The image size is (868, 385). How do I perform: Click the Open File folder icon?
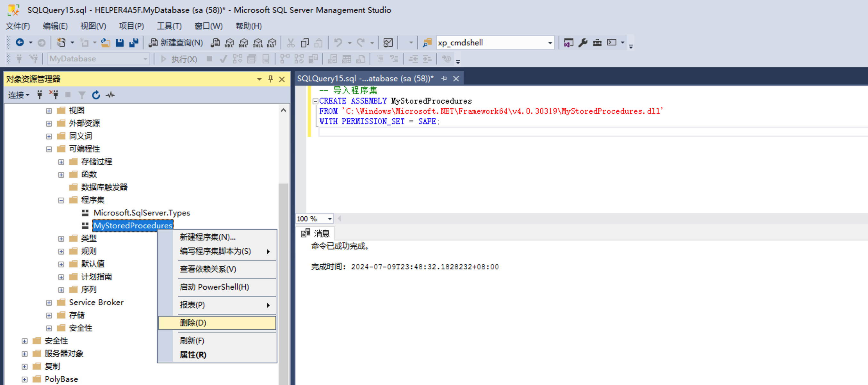(x=105, y=43)
